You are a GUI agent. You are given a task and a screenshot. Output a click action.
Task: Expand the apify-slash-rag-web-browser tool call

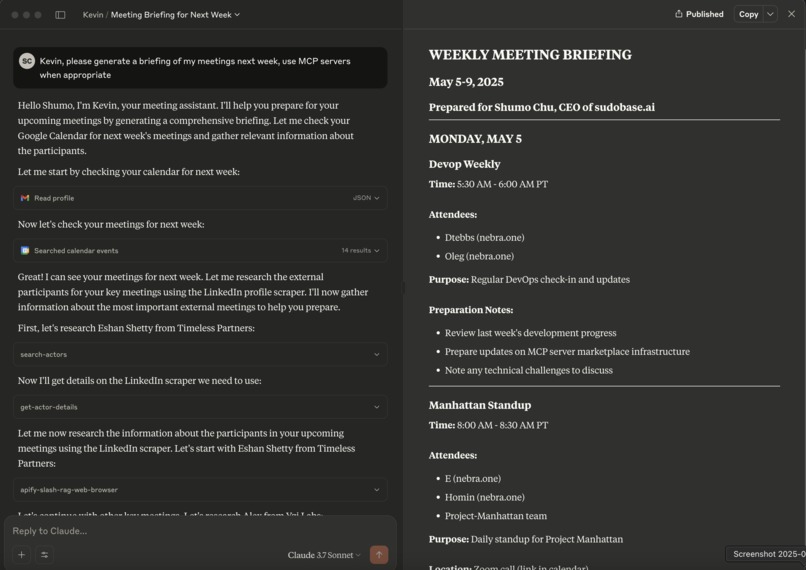pyautogui.click(x=200, y=490)
